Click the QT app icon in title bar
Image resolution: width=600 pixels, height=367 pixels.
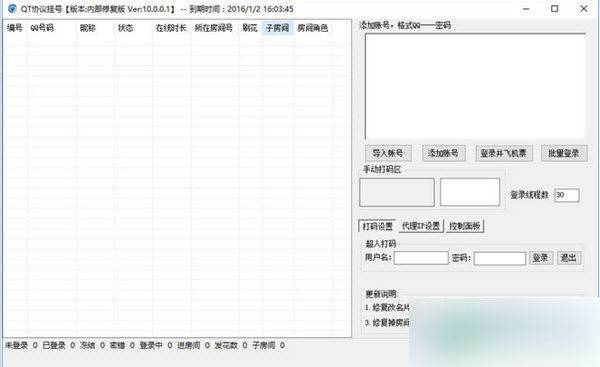pyautogui.click(x=12, y=8)
